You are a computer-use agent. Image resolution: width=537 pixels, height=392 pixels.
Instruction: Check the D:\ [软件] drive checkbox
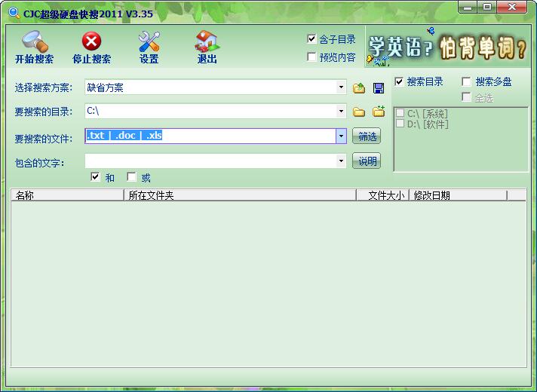(x=400, y=123)
